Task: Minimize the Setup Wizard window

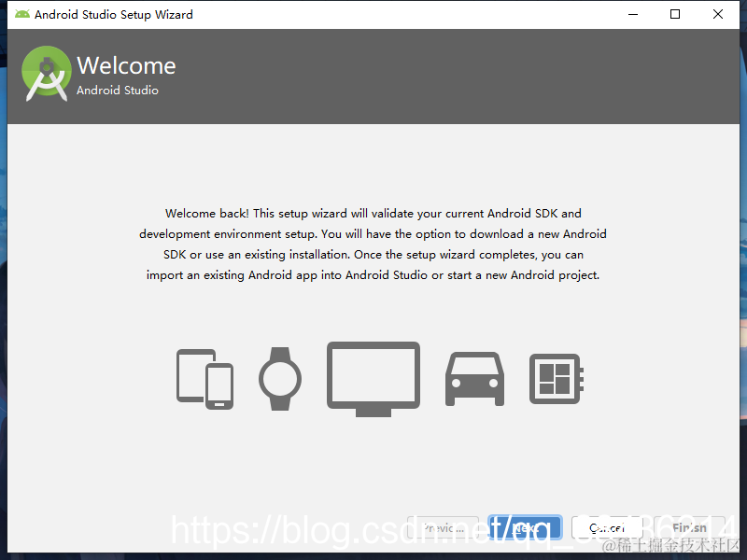Action: click(633, 14)
